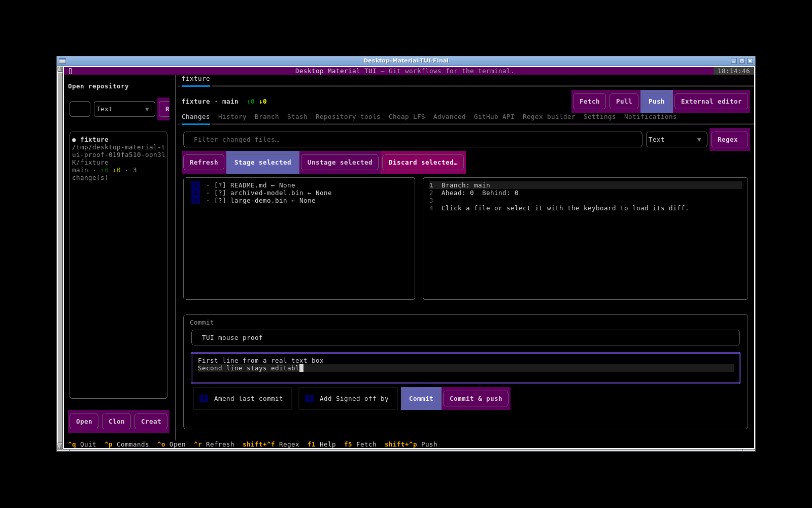The image size is (812, 508).
Task: Focus the commit summary field 'TUI mouse proof'
Action: tap(466, 338)
